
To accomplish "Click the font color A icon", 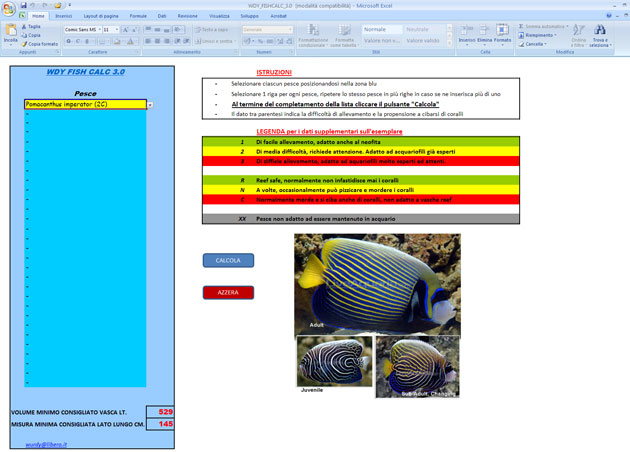I will (x=130, y=41).
